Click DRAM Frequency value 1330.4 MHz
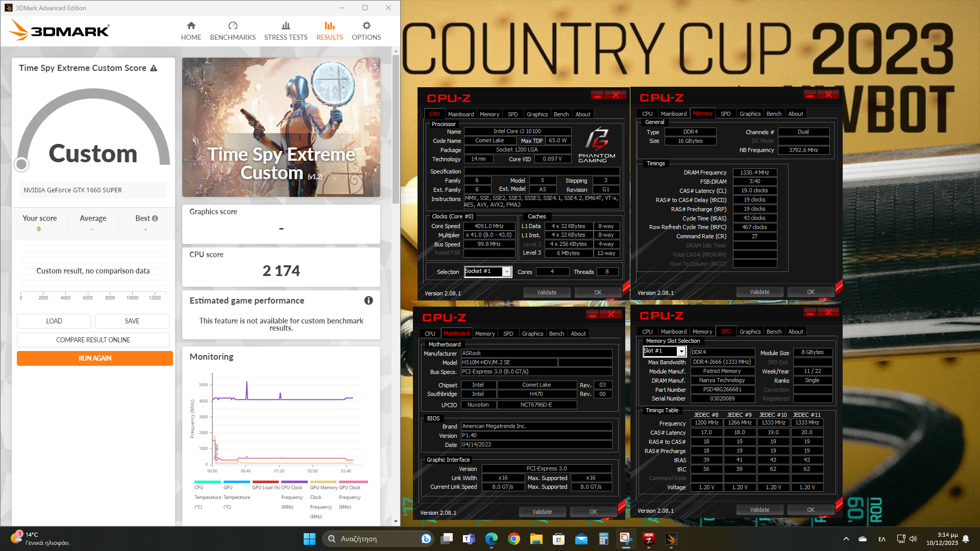The image size is (980, 551). 754,172
